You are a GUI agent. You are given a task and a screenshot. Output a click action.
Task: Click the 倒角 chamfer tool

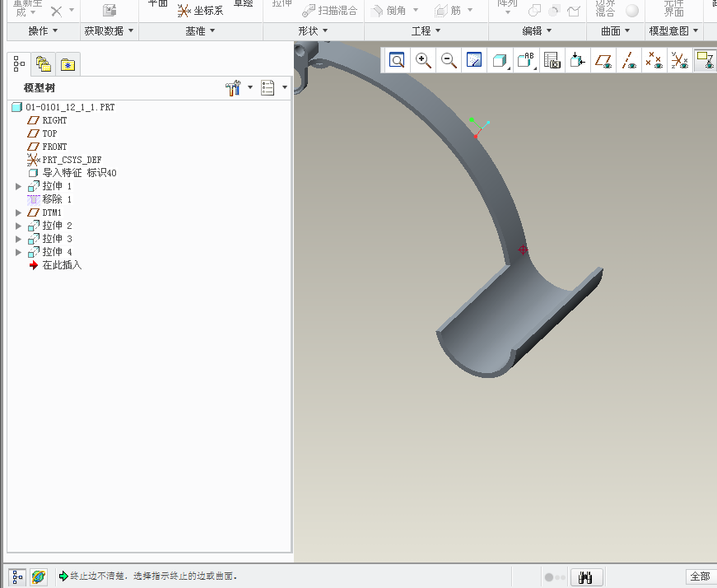pos(389,11)
